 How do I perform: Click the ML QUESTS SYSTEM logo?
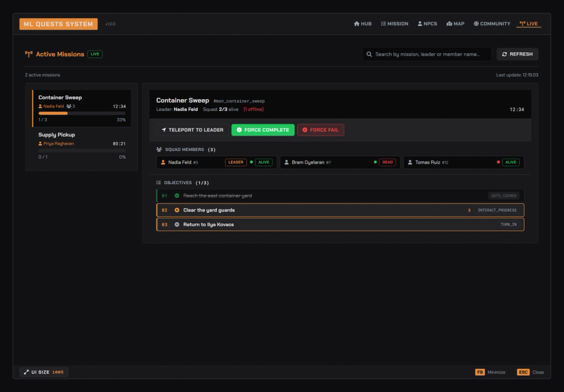(x=58, y=24)
